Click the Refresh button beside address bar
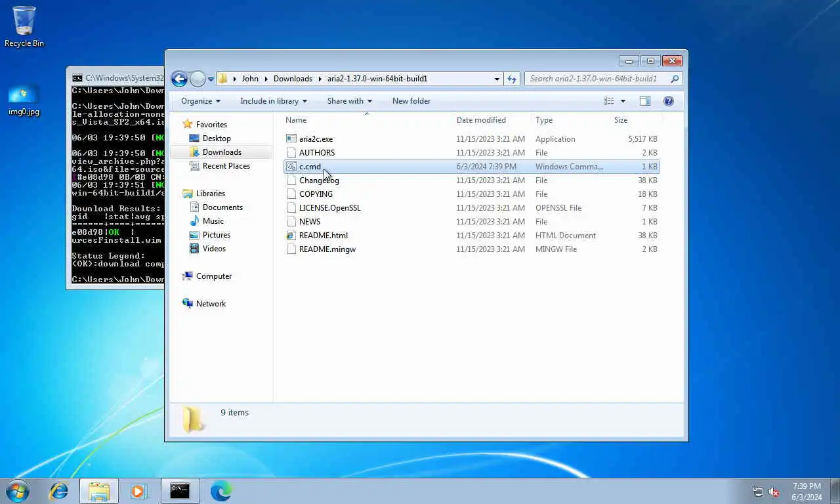This screenshot has width=840, height=504. [512, 79]
